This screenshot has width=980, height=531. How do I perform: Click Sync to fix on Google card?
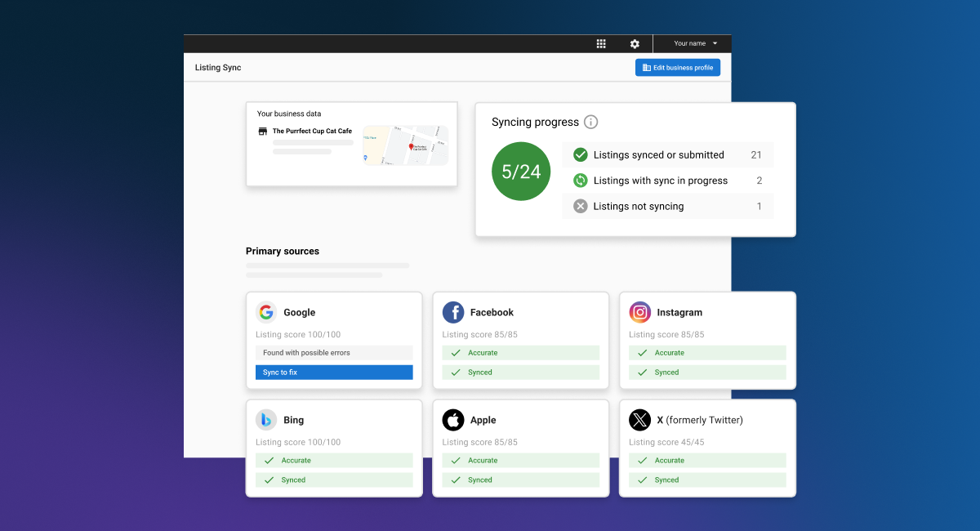334,373
